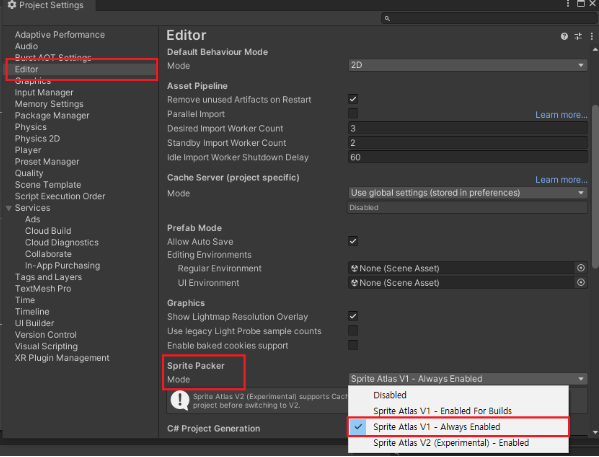
Task: Open In-App Purchasing under Services
Action: [63, 266]
